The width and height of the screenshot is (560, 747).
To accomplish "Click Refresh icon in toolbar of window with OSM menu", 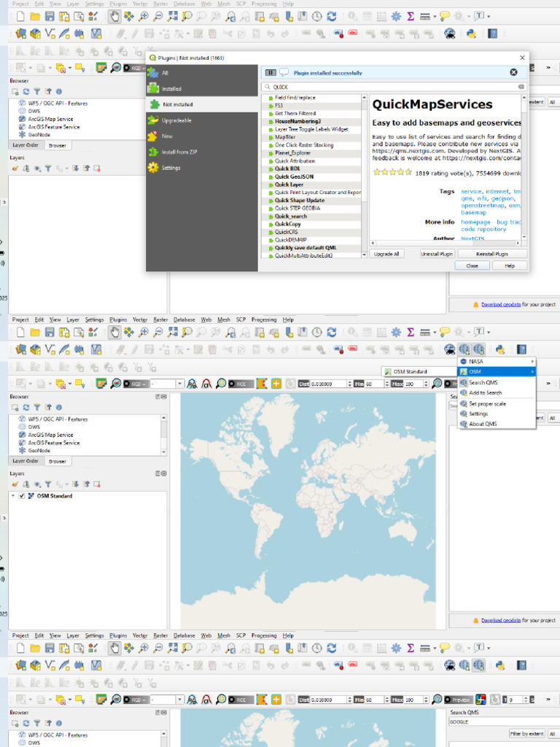I will (x=332, y=332).
